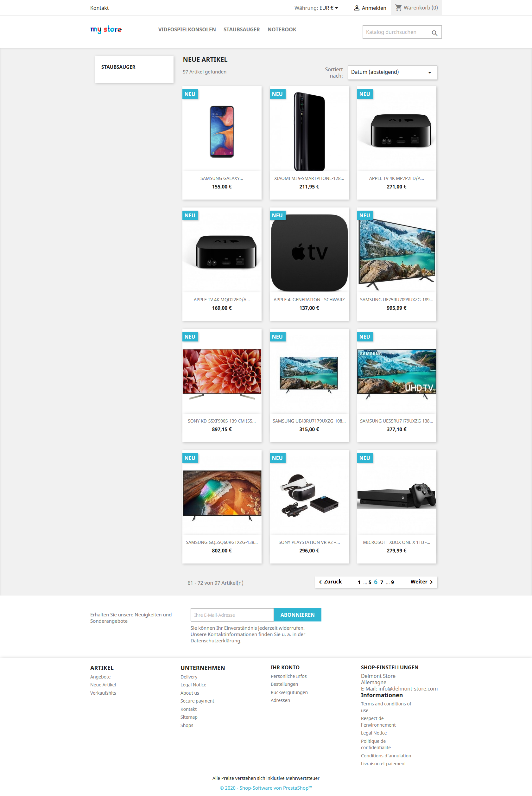
Task: Go to pagination page 7
Action: (x=382, y=582)
